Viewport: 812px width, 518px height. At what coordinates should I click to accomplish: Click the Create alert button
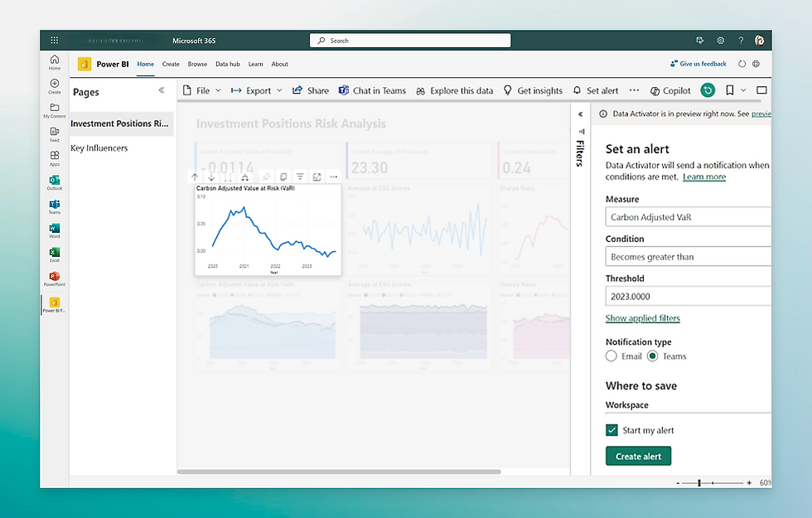[639, 456]
